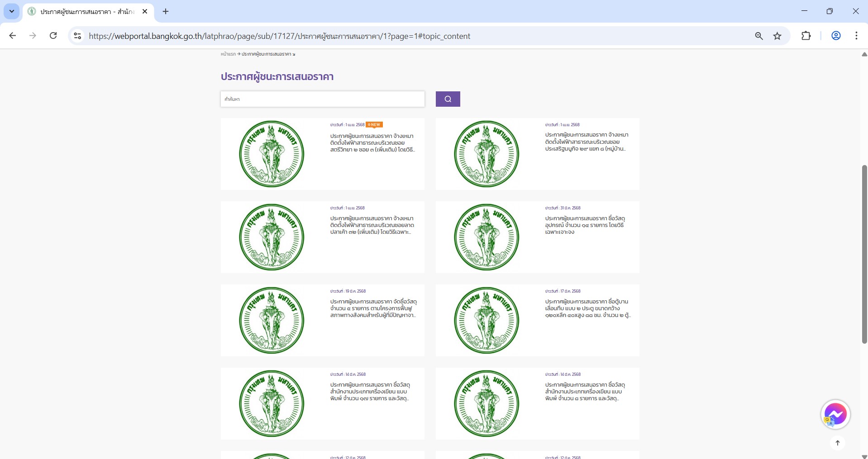Bookmark this page with the star
The height and width of the screenshot is (459, 868).
(777, 36)
